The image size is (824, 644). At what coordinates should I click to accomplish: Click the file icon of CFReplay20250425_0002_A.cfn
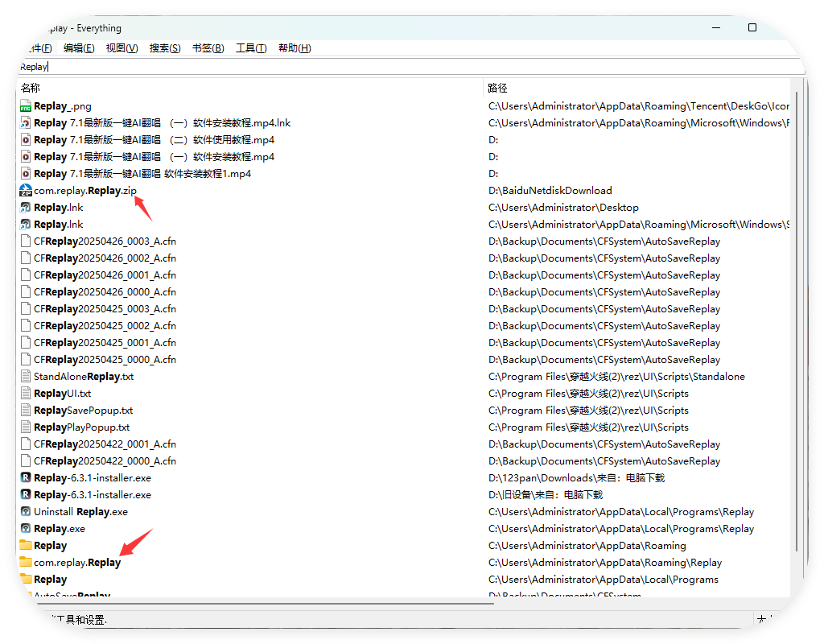point(25,325)
